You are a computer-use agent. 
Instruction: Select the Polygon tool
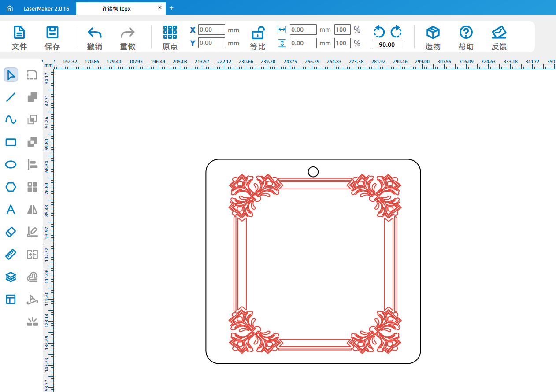[11, 187]
